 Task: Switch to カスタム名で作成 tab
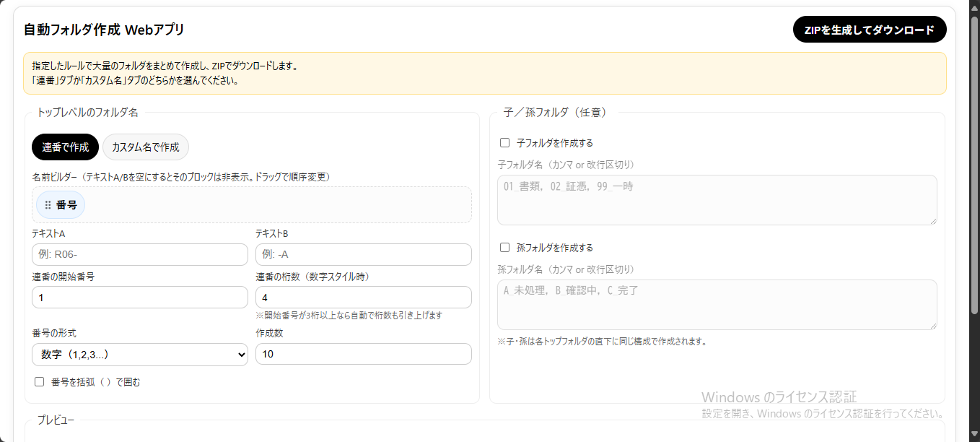coord(145,147)
